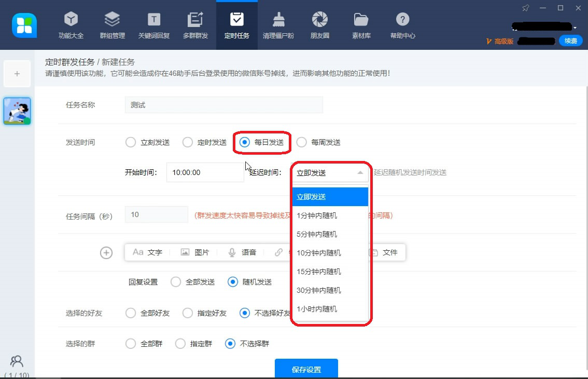Choose 指定群 for group selection
The width and height of the screenshot is (588, 379).
180,343
